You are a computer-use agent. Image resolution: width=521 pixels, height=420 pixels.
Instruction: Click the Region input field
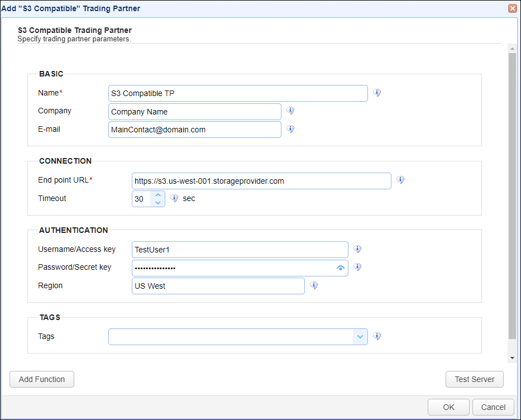218,286
